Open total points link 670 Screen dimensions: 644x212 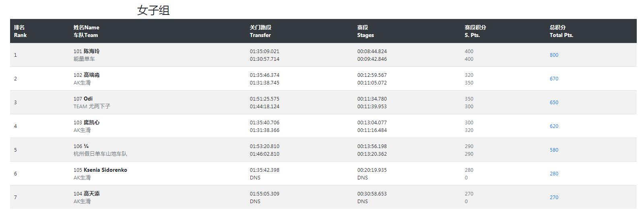(x=554, y=79)
